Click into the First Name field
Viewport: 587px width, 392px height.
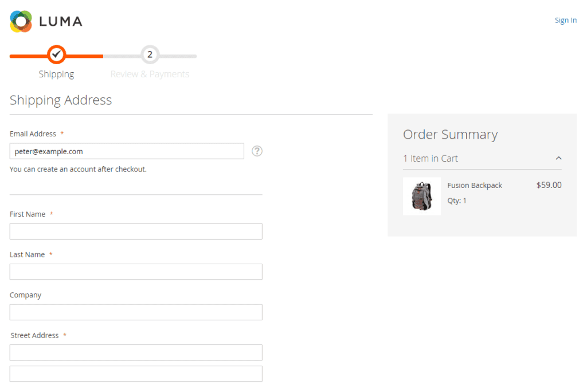pyautogui.click(x=136, y=232)
